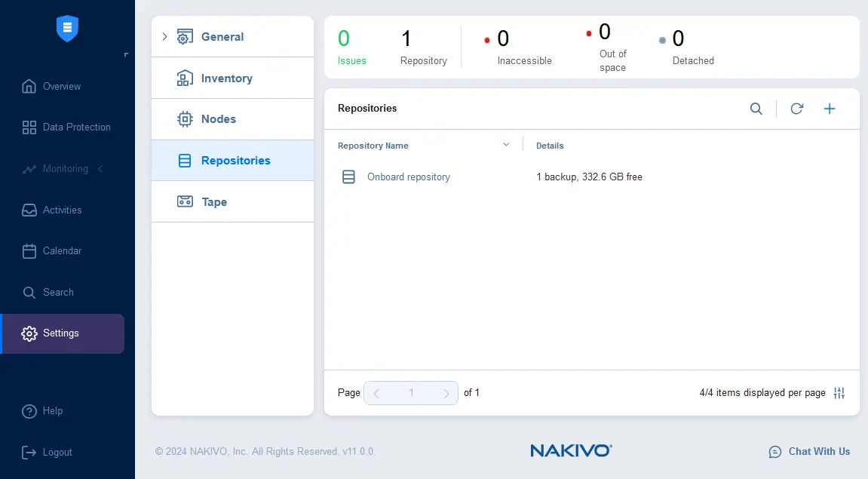Expand the Monitoring submenu arrow
The image size is (868, 479).
[x=101, y=169]
